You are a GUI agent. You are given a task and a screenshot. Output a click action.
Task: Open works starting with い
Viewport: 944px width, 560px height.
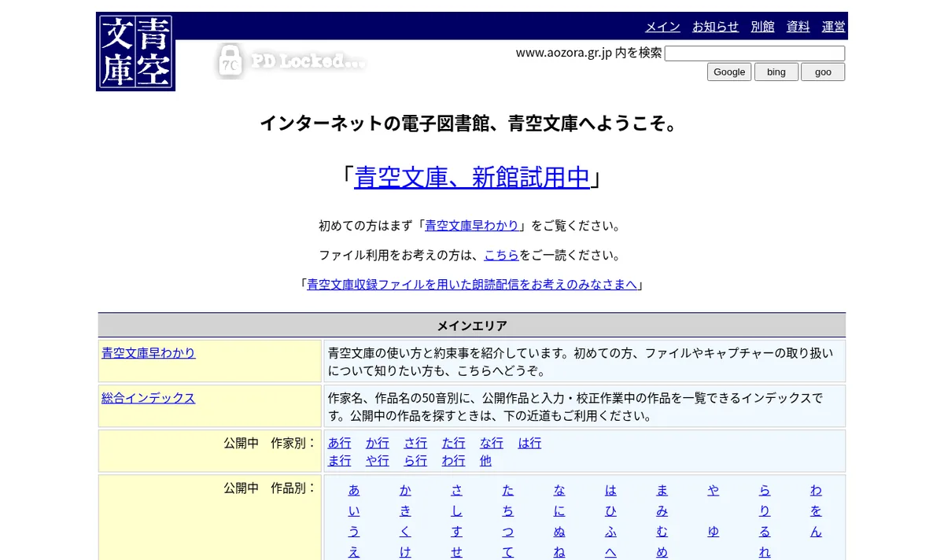(354, 510)
